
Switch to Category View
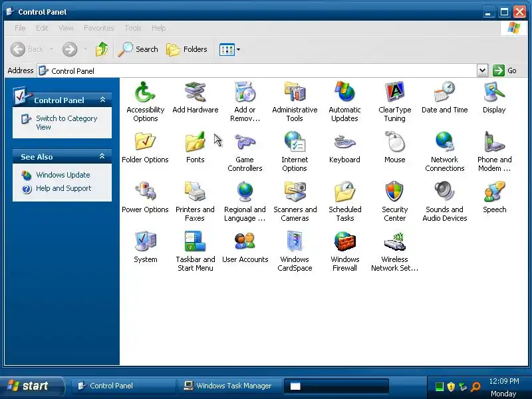[x=66, y=122]
